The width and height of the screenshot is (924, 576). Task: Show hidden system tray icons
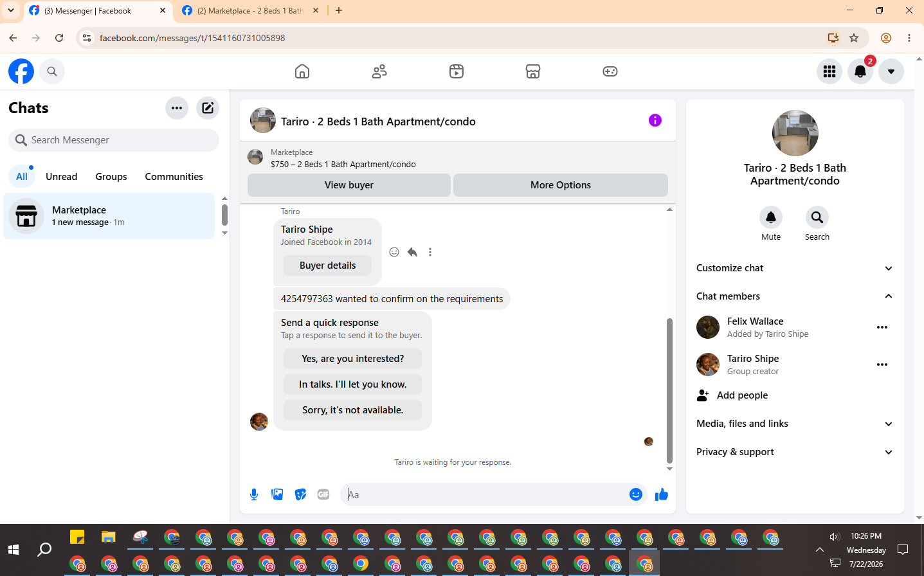819,550
